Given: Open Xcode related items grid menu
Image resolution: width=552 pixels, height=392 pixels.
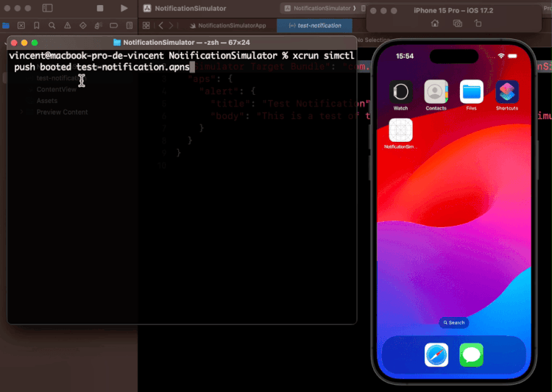Looking at the screenshot, I should [146, 25].
